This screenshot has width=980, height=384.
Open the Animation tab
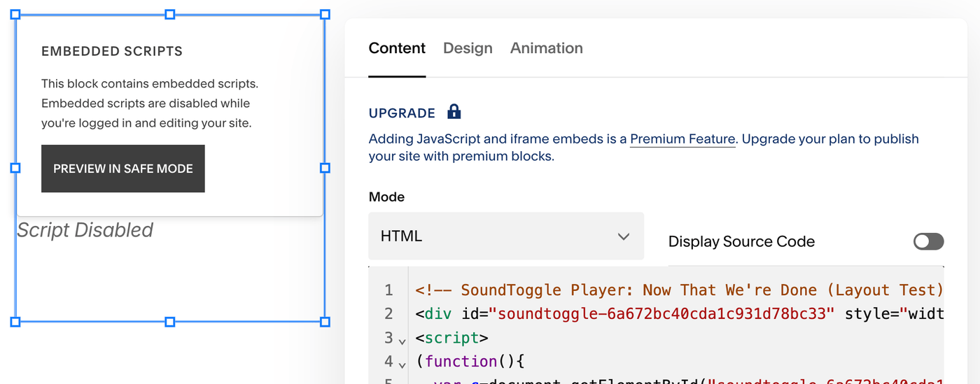point(547,48)
